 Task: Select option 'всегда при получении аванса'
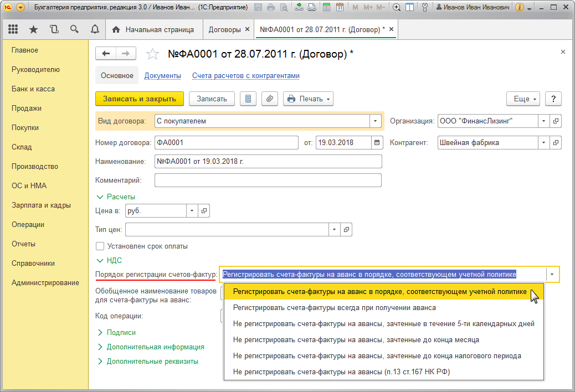click(383, 308)
